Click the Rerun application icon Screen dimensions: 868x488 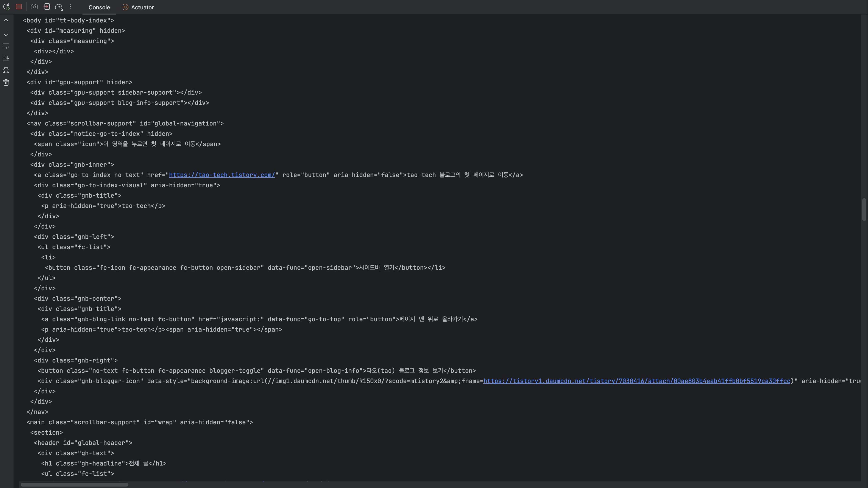click(6, 7)
